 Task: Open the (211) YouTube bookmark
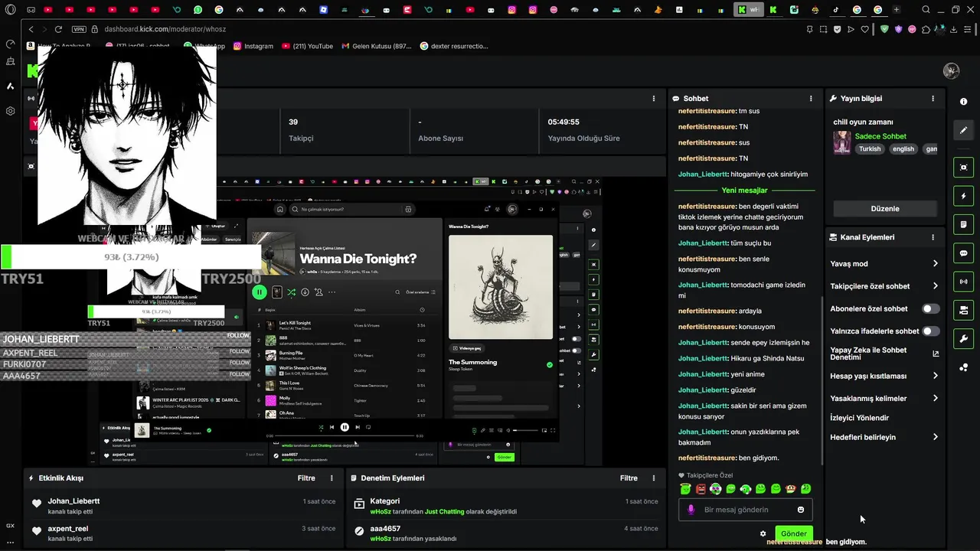click(x=307, y=46)
